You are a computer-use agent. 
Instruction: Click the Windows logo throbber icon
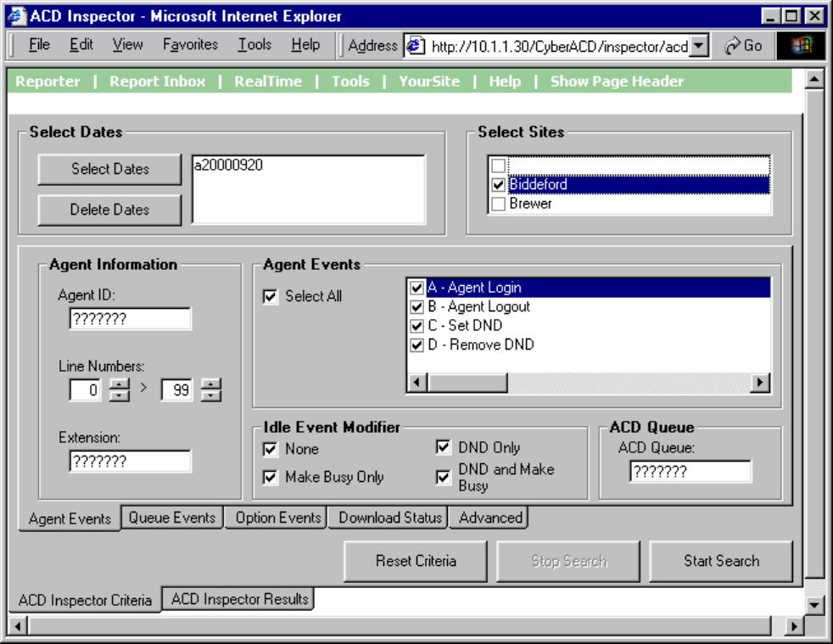point(802,46)
